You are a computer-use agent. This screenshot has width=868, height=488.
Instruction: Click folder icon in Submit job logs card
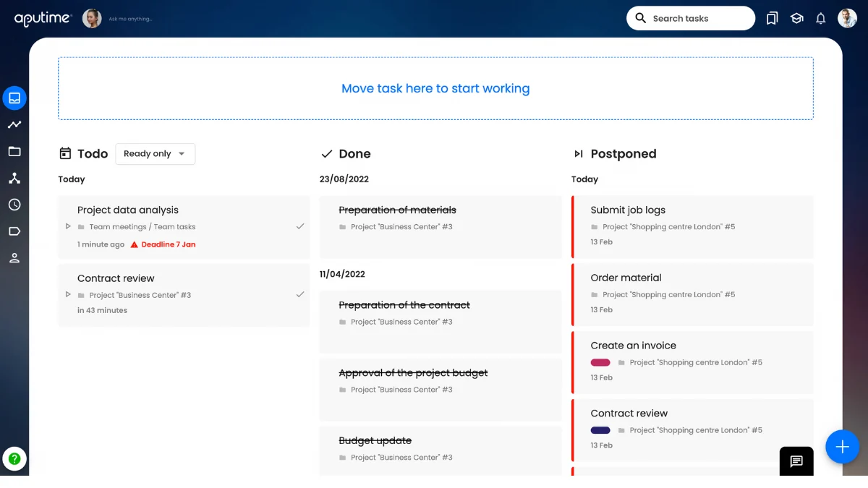click(x=595, y=227)
